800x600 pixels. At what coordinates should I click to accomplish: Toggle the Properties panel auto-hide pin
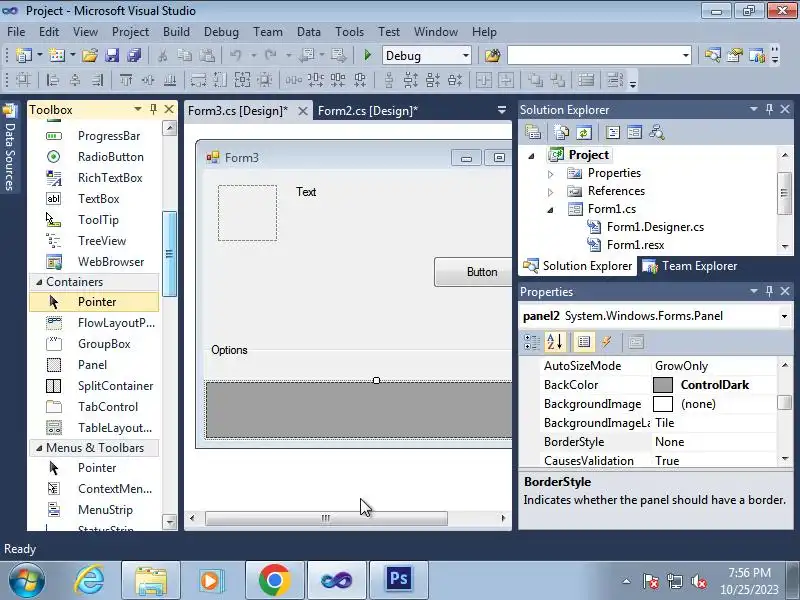click(x=769, y=291)
